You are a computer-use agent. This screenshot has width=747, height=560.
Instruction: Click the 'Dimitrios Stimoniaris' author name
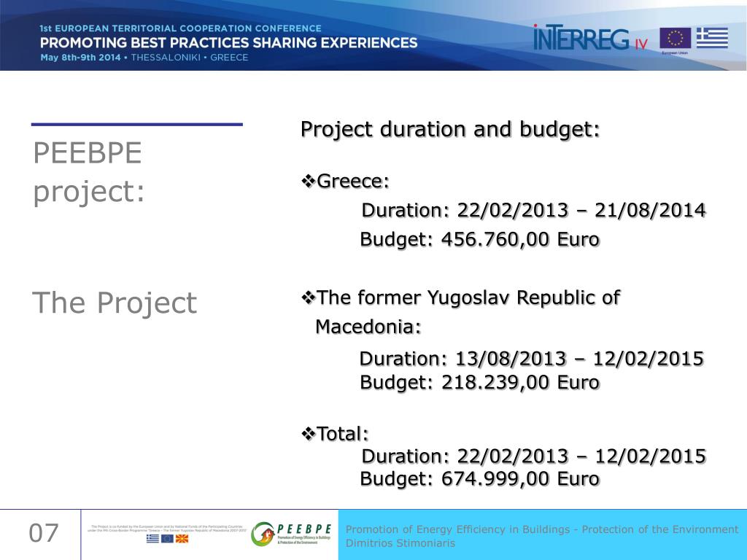400,543
